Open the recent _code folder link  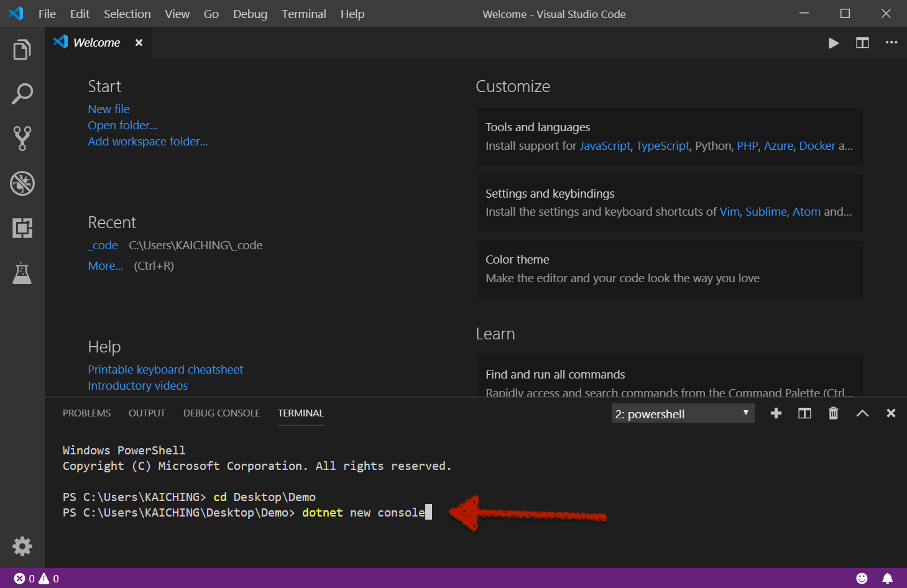pos(103,246)
